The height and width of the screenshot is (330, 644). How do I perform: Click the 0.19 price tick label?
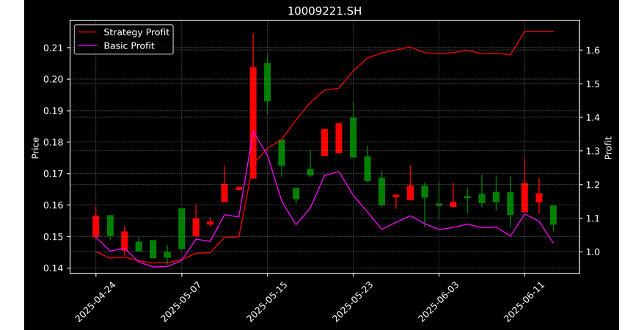coord(53,111)
